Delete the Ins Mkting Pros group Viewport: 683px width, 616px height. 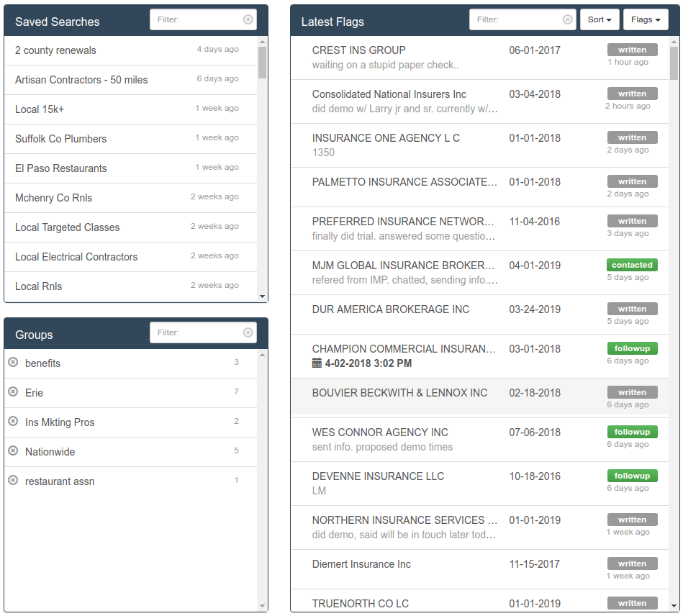14,421
